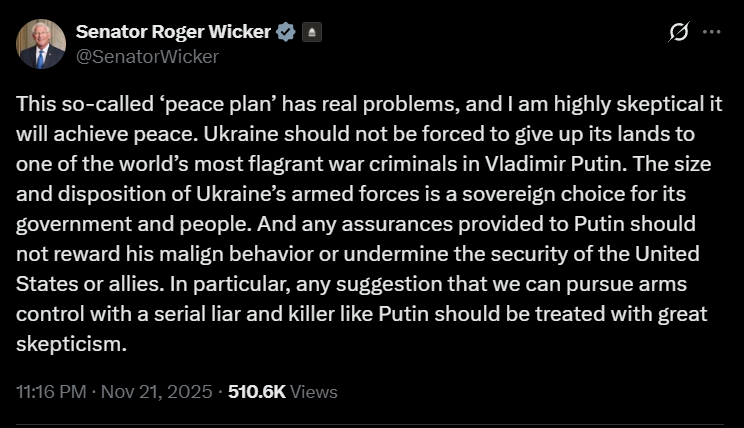Open the three-dot More options menu
744x428 pixels.
coord(712,32)
